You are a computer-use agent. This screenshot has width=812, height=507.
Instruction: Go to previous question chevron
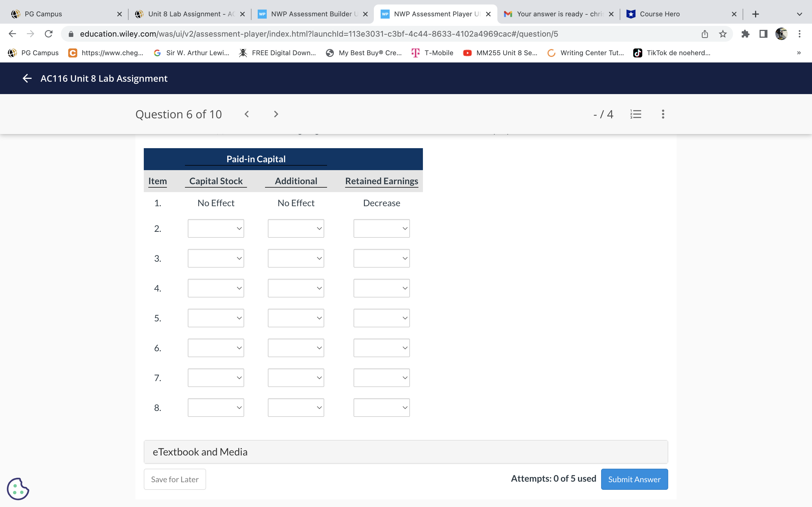click(247, 114)
